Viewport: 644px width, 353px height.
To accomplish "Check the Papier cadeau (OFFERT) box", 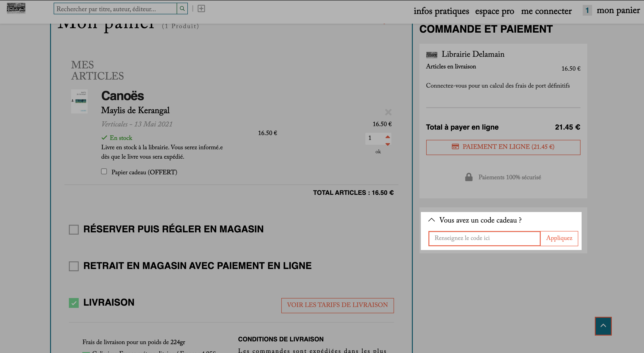I will tap(104, 171).
